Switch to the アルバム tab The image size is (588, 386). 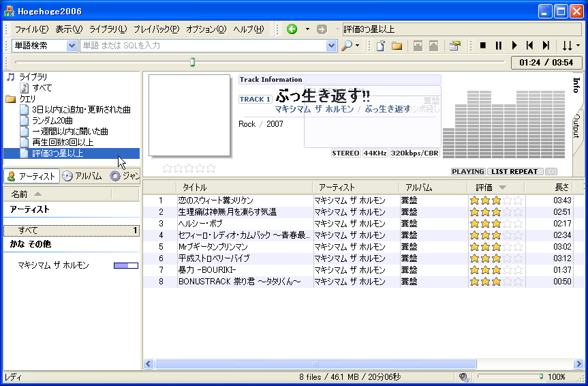[x=82, y=176]
